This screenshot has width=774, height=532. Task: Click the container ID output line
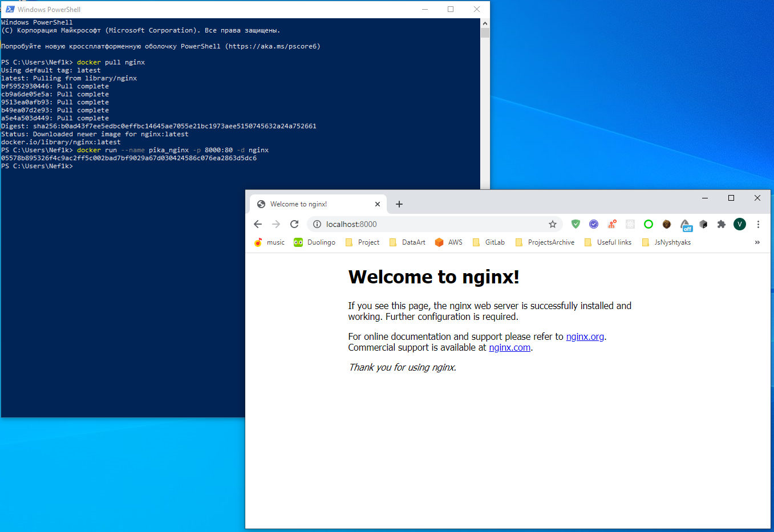click(129, 158)
